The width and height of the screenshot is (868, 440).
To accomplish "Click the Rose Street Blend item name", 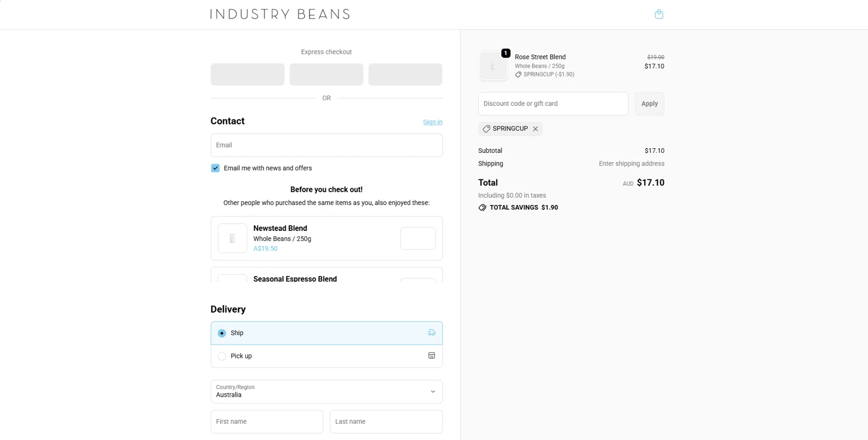I will coord(540,57).
